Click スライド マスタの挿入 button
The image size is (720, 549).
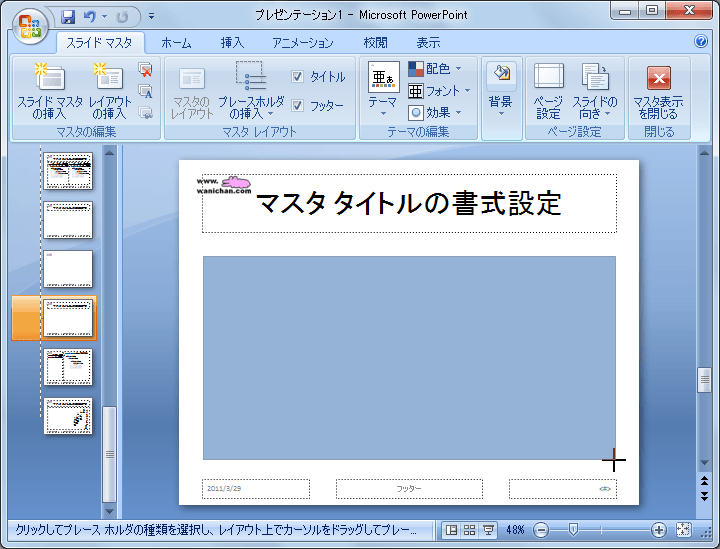[x=50, y=91]
